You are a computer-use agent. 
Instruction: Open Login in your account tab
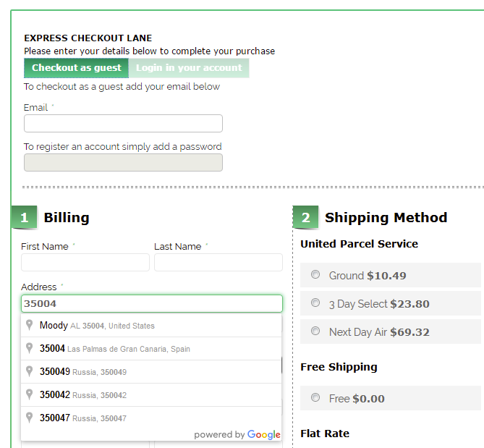click(189, 68)
